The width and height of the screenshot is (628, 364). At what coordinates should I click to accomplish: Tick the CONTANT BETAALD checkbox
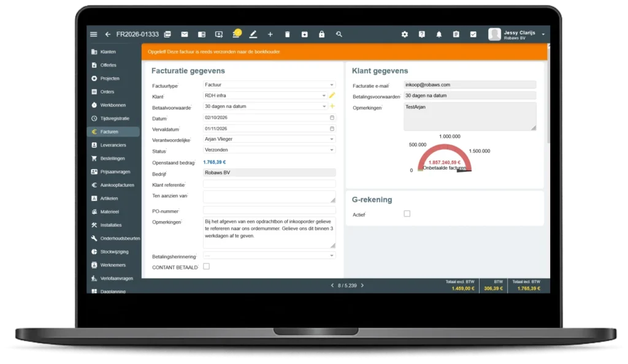click(206, 267)
